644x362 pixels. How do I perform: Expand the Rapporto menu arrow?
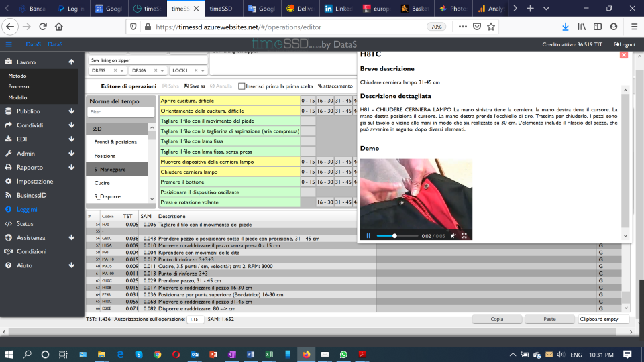click(x=72, y=168)
